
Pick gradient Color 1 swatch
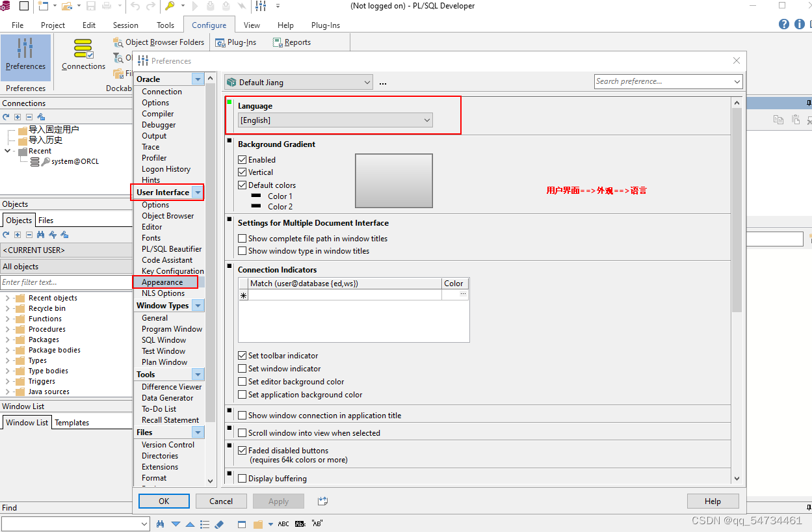click(255, 196)
